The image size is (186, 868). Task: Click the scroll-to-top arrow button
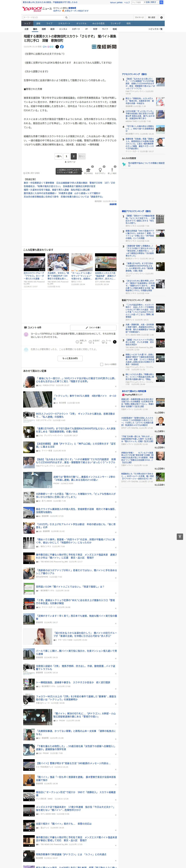pyautogui.click(x=180, y=537)
